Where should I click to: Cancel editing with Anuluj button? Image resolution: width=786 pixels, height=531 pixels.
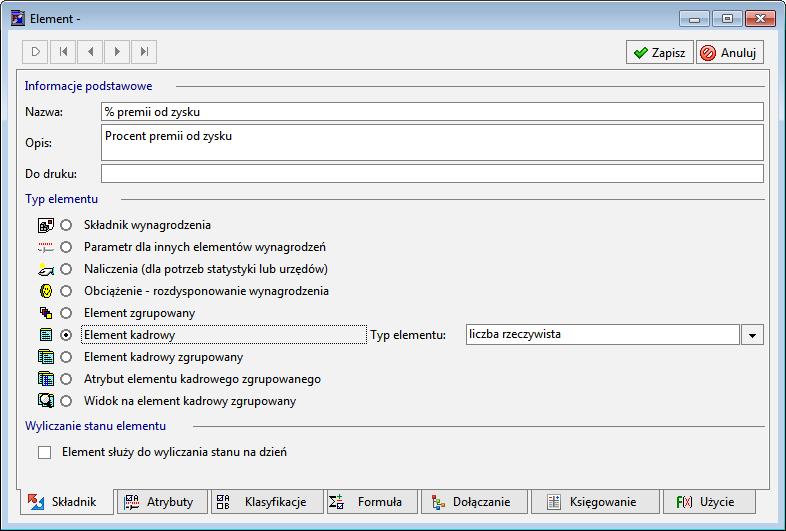(730, 53)
